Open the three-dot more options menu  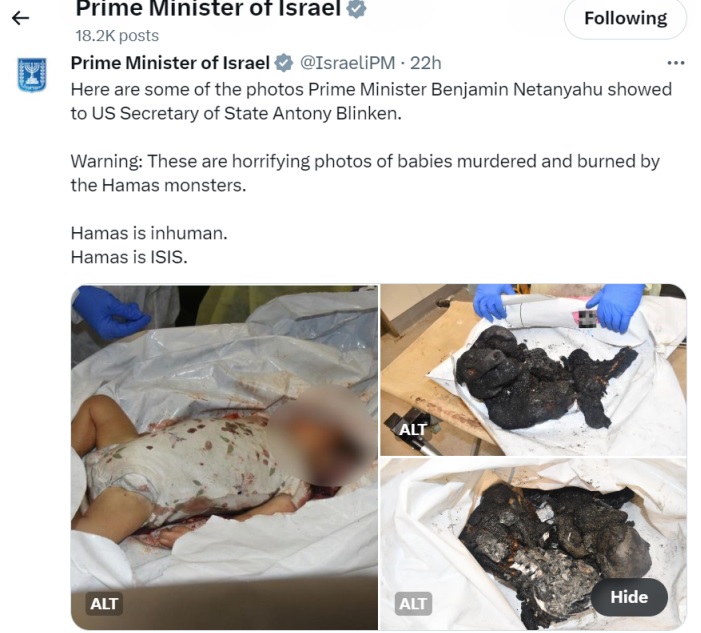click(x=675, y=63)
